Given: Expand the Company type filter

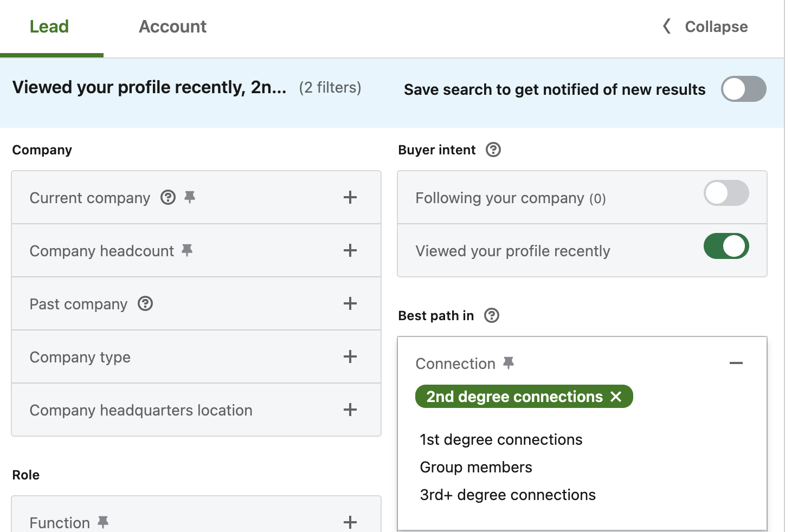Looking at the screenshot, I should [350, 356].
